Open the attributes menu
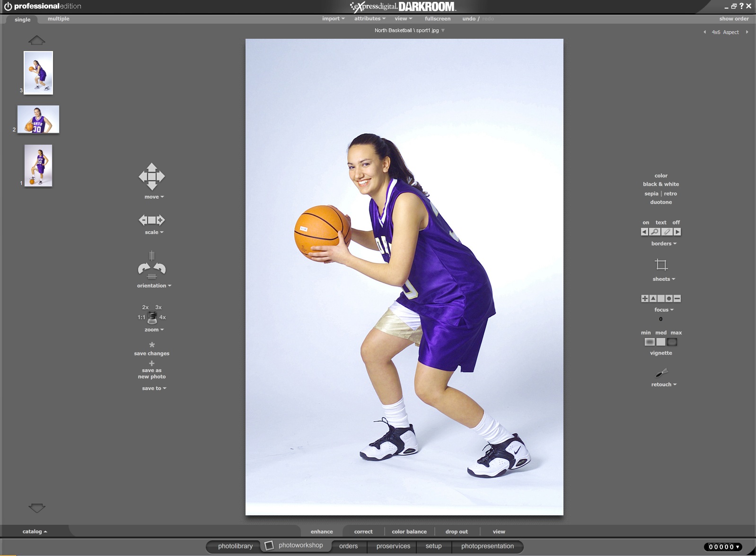This screenshot has width=756, height=556. point(369,19)
